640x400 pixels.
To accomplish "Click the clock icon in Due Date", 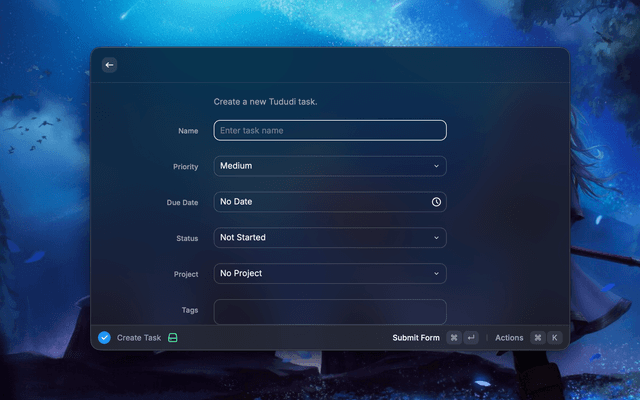I will [436, 202].
